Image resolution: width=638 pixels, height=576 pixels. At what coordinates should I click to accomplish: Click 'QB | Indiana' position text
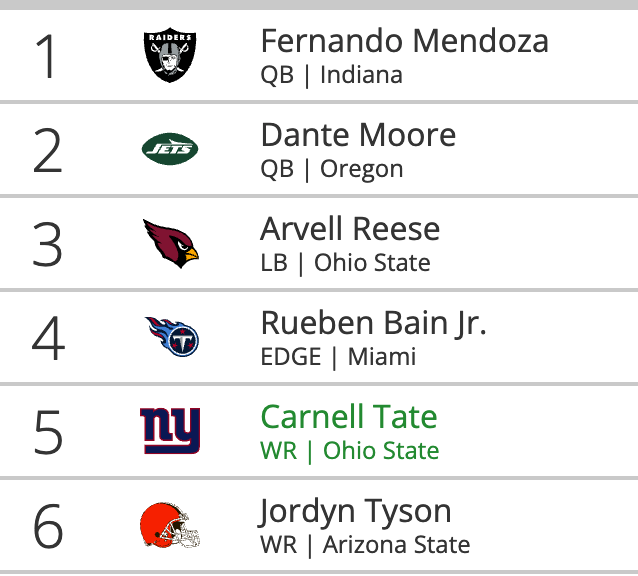(331, 75)
